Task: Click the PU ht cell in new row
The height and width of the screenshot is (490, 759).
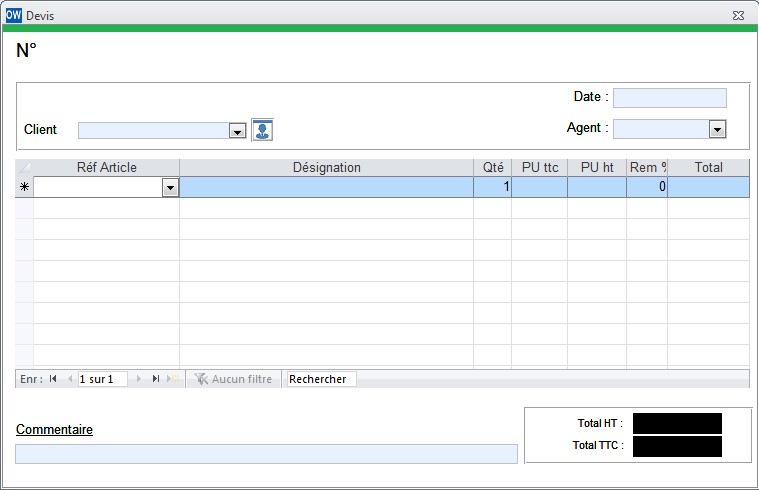Action: coord(597,187)
